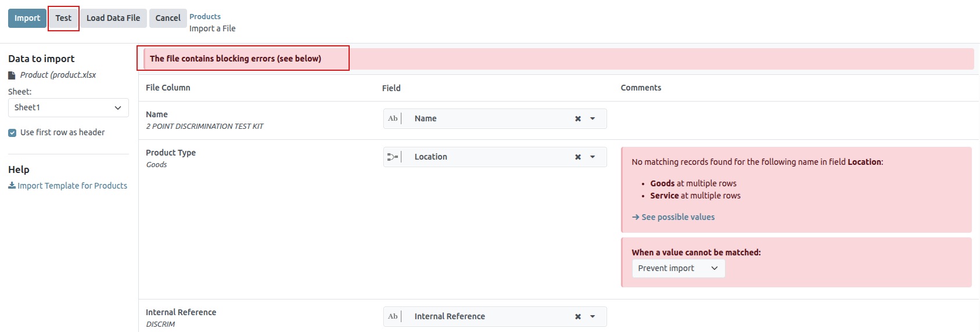Click the Ab icon in Internal Reference field
Viewport: 980px width, 332px height.
[393, 316]
